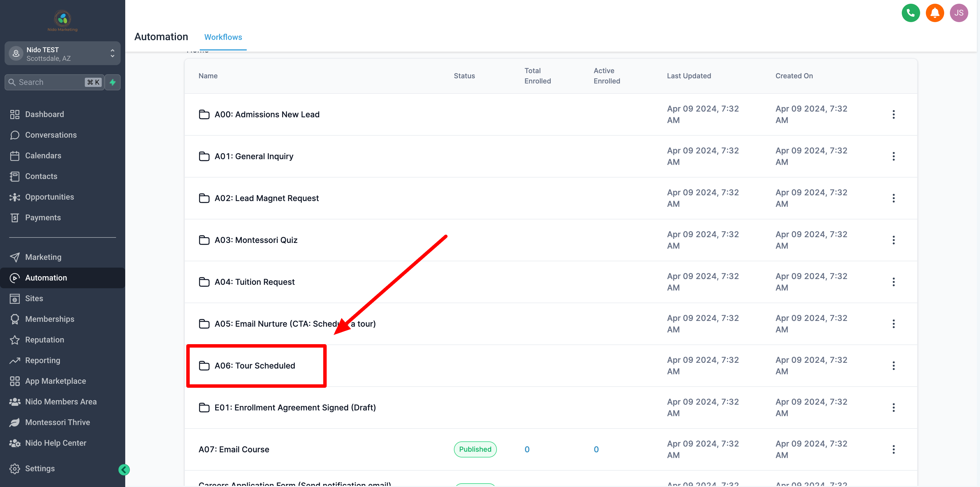Click Active Enrolled count for A07: Email Course
The height and width of the screenshot is (487, 980).
(596, 449)
